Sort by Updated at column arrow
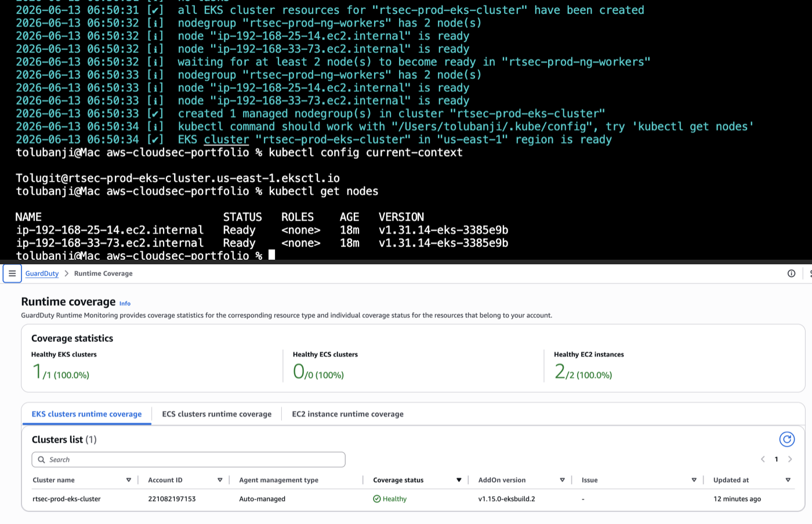812x524 pixels. 788,480
